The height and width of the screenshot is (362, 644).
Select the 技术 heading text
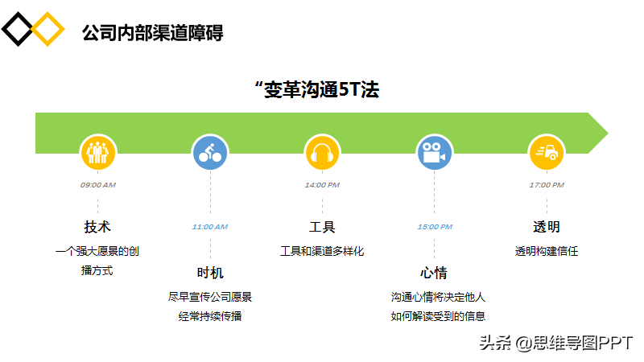[97, 227]
